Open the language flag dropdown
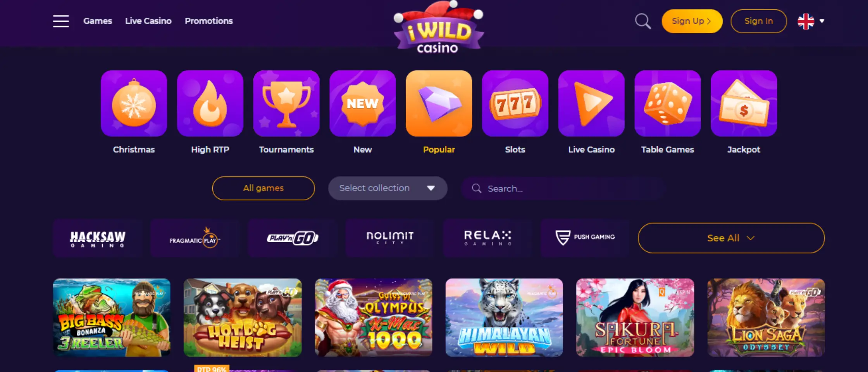 tap(811, 21)
